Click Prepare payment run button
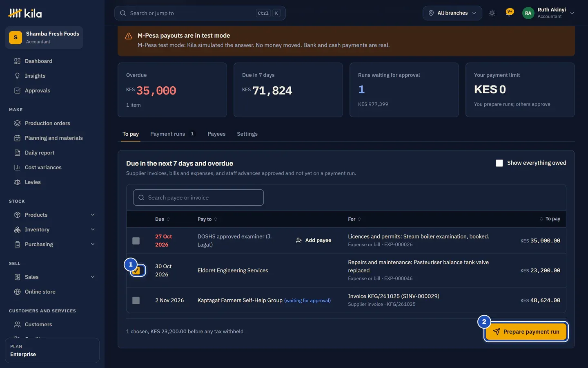Viewport: 588px width, 368px height. pos(526,332)
